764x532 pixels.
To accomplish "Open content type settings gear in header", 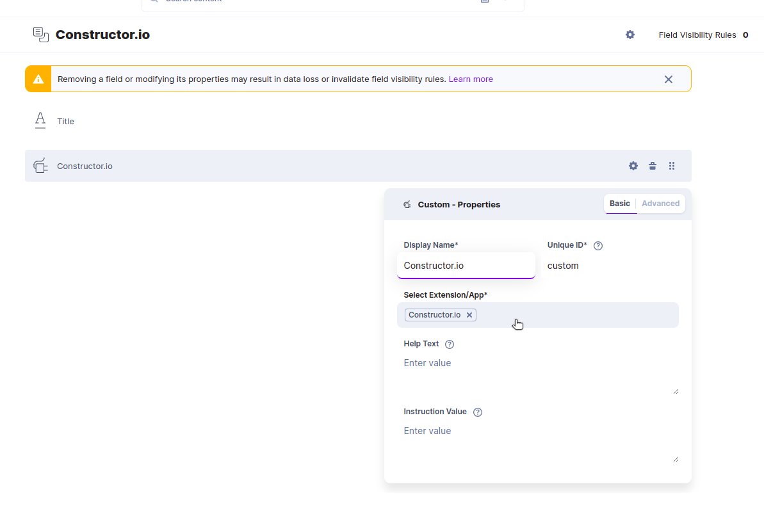I will (630, 35).
